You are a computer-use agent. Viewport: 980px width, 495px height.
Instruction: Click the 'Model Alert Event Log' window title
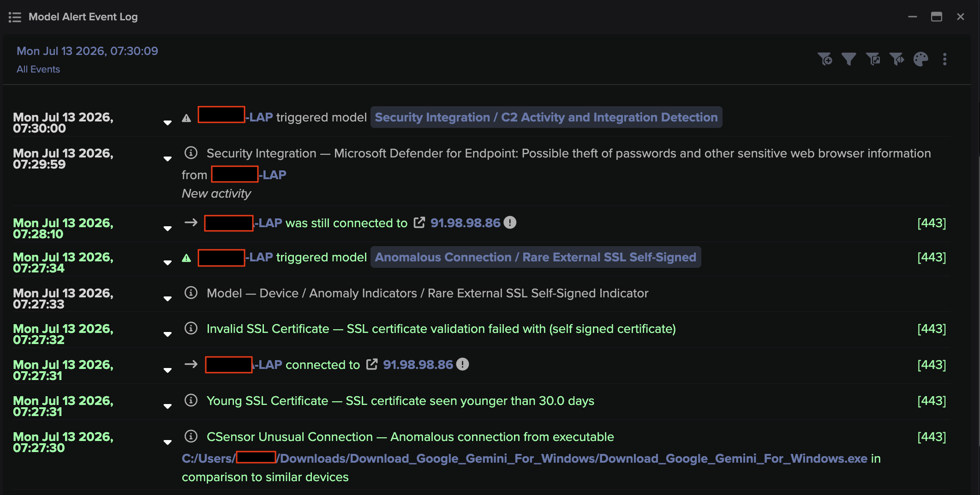(x=83, y=17)
